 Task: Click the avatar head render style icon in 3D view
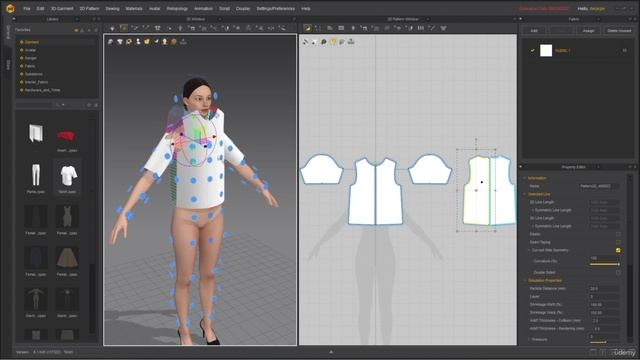165,42
